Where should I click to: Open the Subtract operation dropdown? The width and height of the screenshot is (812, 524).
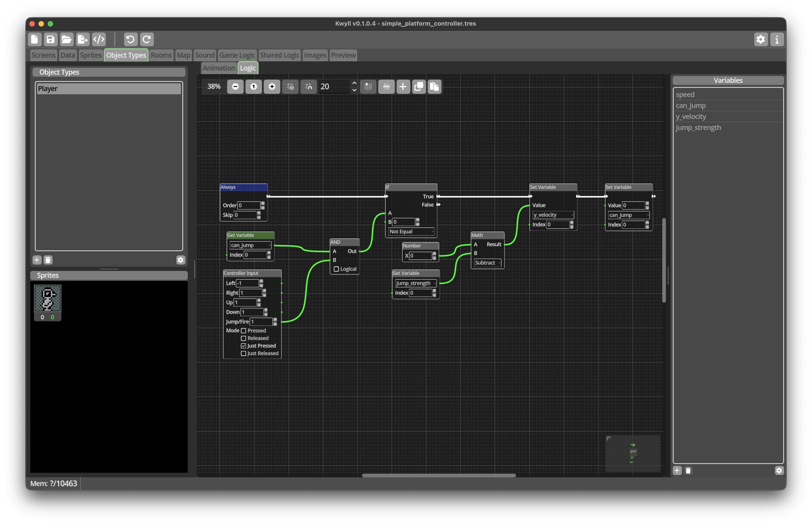(488, 263)
